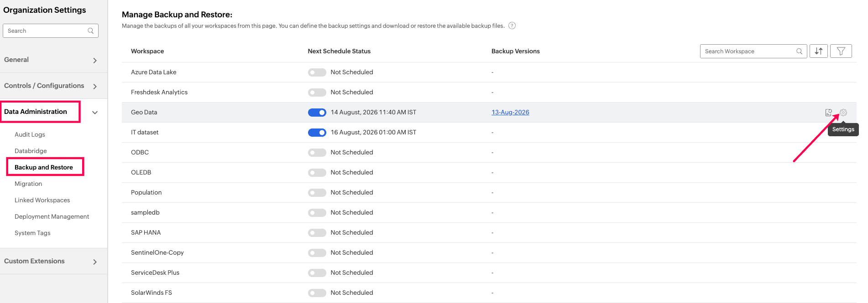Viewport: 868px width, 303px height.
Task: Select the Azure Data Lake workspace name
Action: click(x=153, y=72)
